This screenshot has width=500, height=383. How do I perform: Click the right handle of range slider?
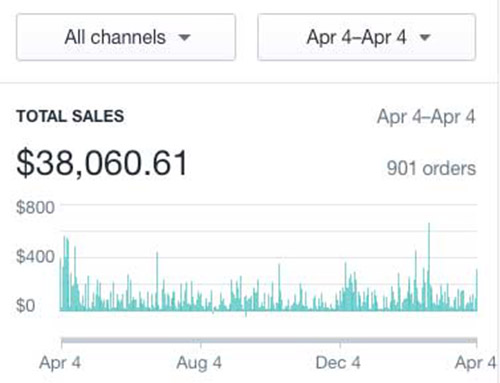(x=477, y=342)
